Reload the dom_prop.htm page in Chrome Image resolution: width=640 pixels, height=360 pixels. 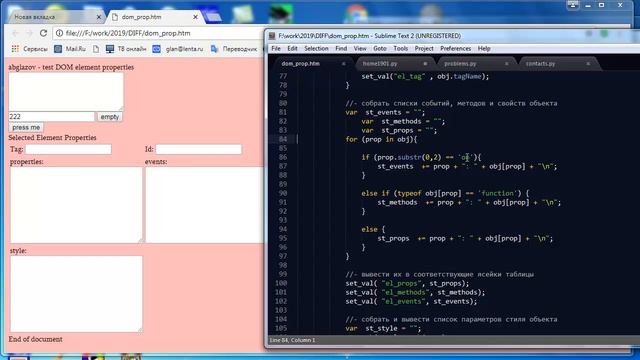tap(43, 33)
